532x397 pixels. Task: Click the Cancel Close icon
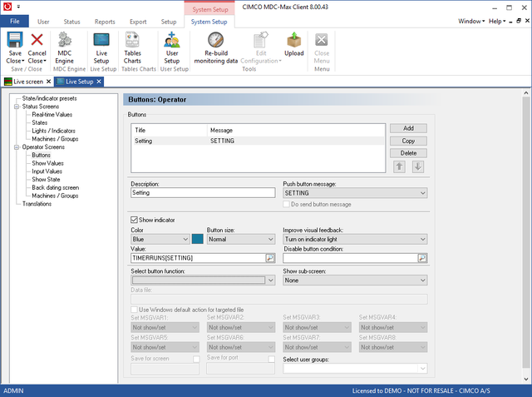point(37,41)
